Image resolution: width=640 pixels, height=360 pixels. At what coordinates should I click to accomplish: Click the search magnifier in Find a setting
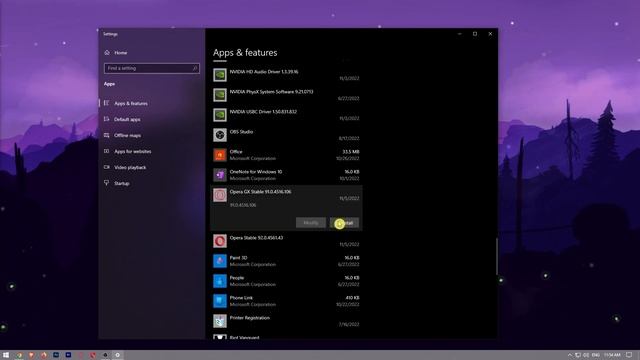[195, 68]
